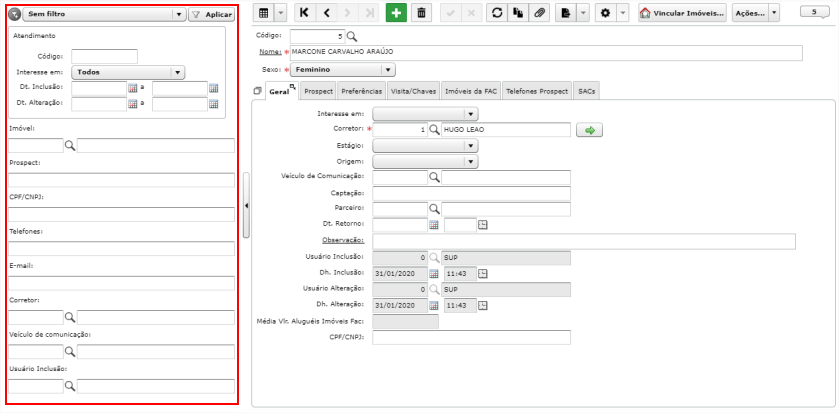This screenshot has height=413, width=839.
Task: Open calendar for Dt. Inclusão start date
Action: 133,88
